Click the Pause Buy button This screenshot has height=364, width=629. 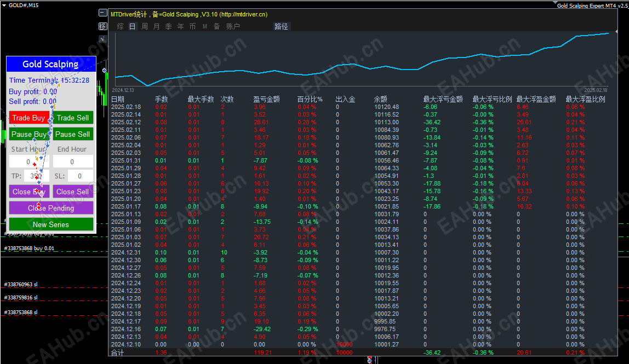click(x=29, y=134)
